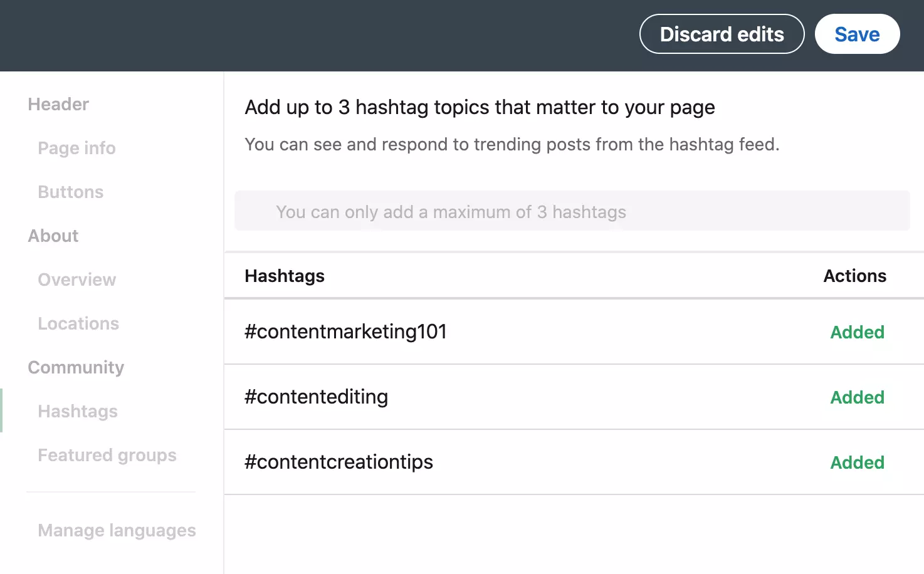
Task: Open the Page info settings section
Action: 76,148
